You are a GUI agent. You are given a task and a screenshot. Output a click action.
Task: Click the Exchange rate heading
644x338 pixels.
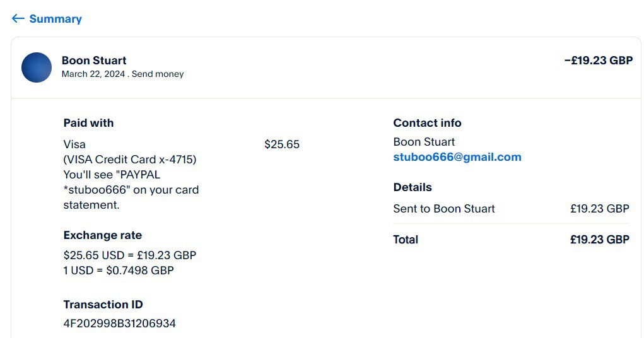point(102,235)
